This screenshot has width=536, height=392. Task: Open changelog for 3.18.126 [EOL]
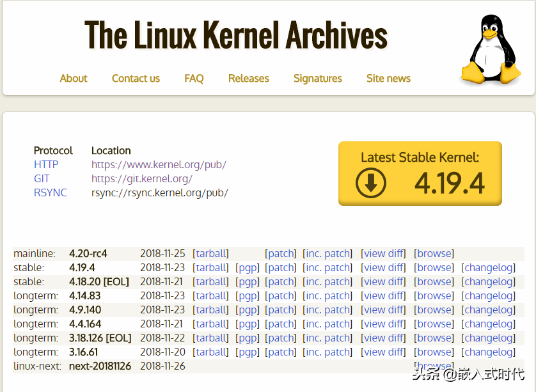pyautogui.click(x=488, y=338)
